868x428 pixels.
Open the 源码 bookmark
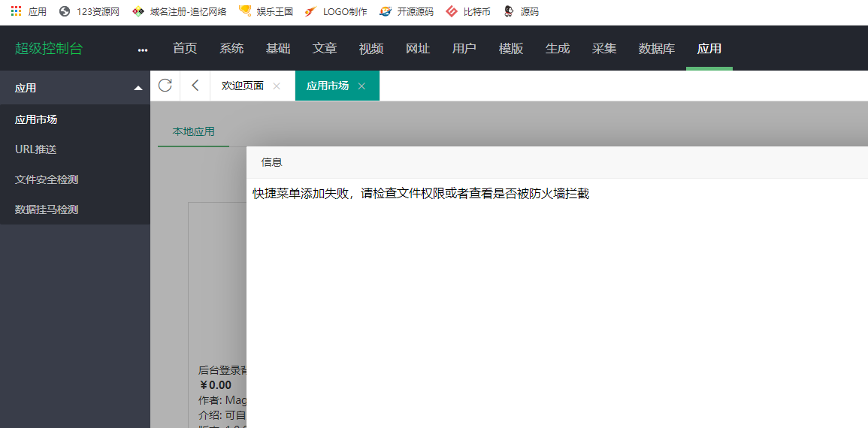(x=521, y=11)
